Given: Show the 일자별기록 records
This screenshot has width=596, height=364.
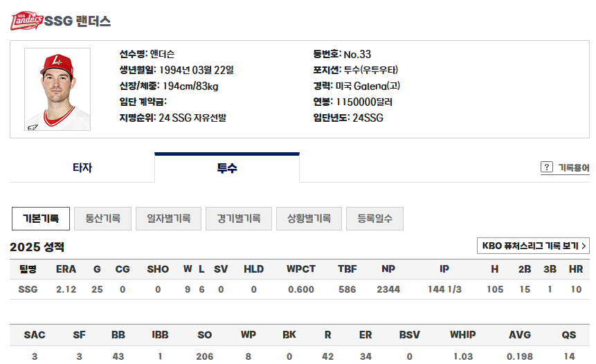Looking at the screenshot, I should click(x=168, y=219).
